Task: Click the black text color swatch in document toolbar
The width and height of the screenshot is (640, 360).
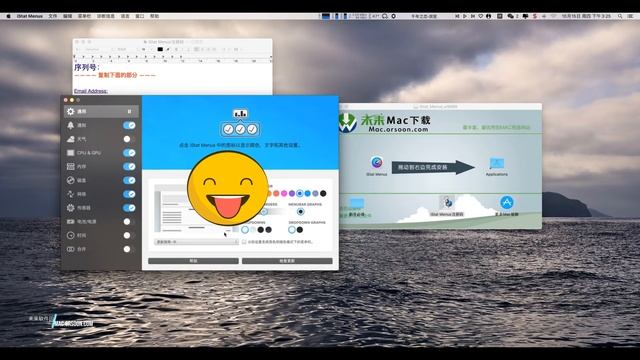Action: (160, 49)
